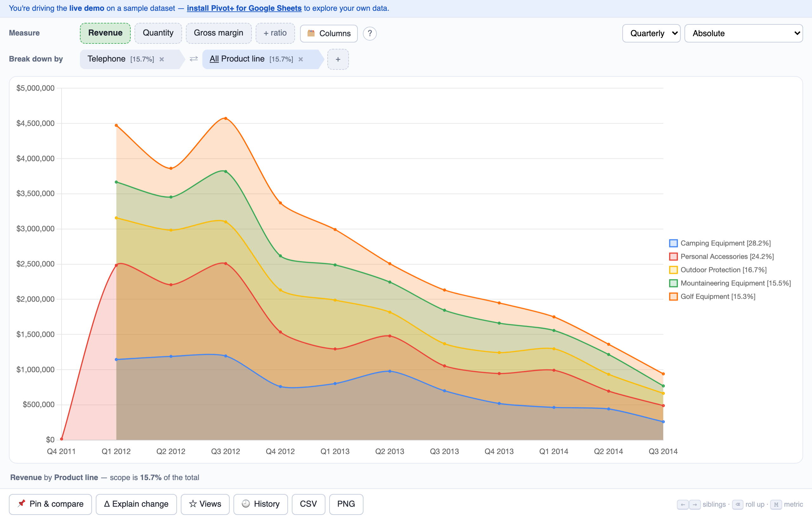Remove the Telephone breakdown chip
The height and width of the screenshot is (520, 812).
pos(162,59)
